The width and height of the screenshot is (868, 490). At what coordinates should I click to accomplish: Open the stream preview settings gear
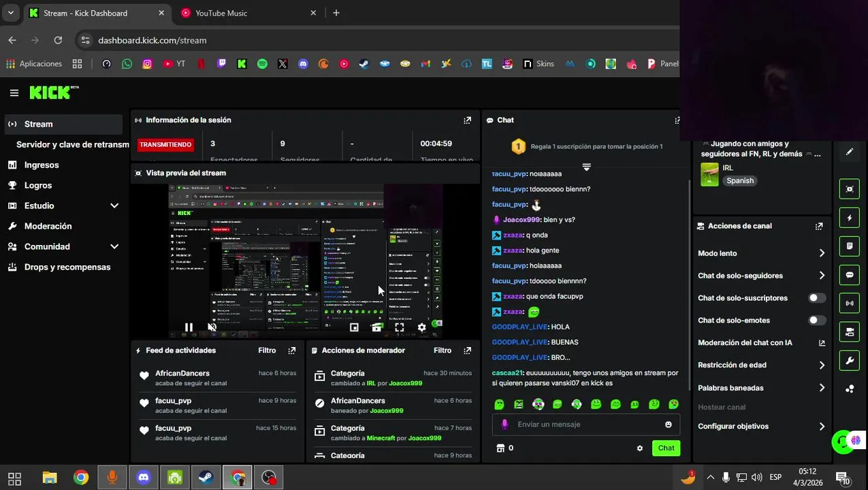click(x=422, y=327)
